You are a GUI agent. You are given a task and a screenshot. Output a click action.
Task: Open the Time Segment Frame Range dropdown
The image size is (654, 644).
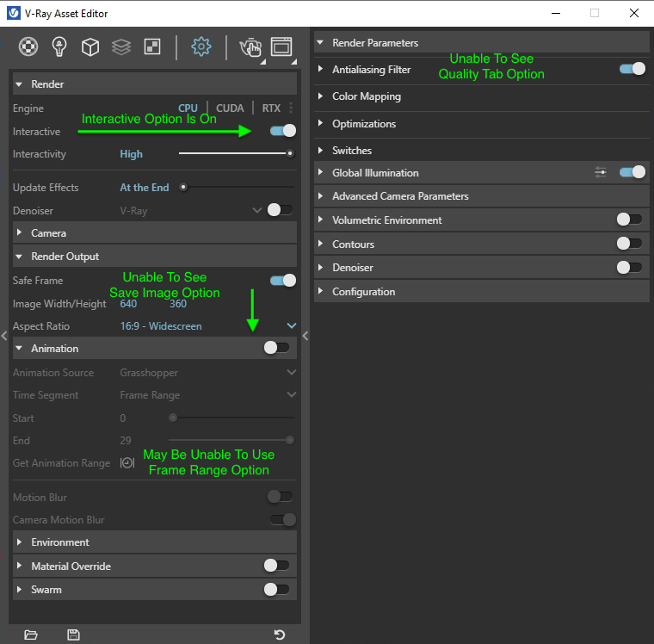[x=208, y=395]
